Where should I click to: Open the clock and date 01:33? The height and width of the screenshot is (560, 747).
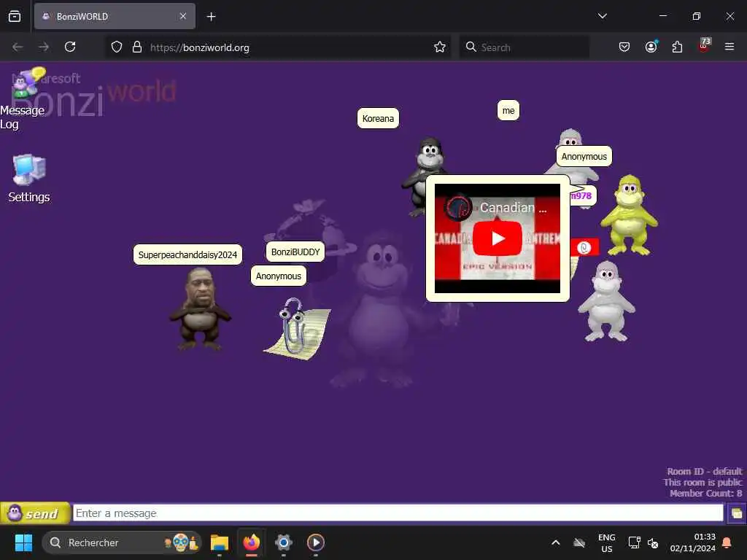coord(693,542)
